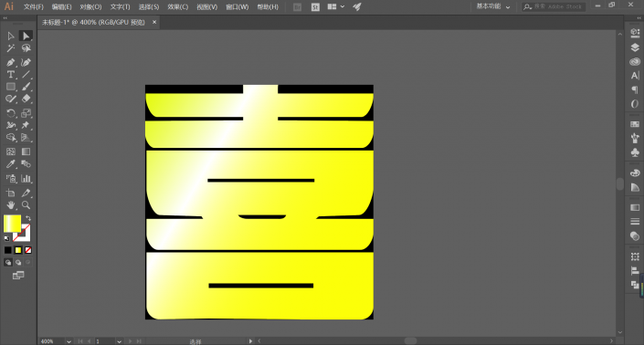Open the artboard number dropdown
644x345 pixels.
[x=119, y=341]
